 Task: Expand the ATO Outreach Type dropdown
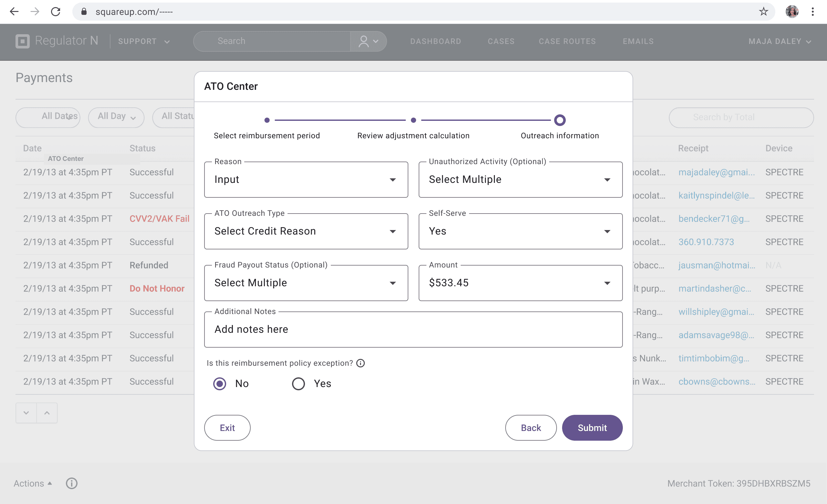[306, 232]
